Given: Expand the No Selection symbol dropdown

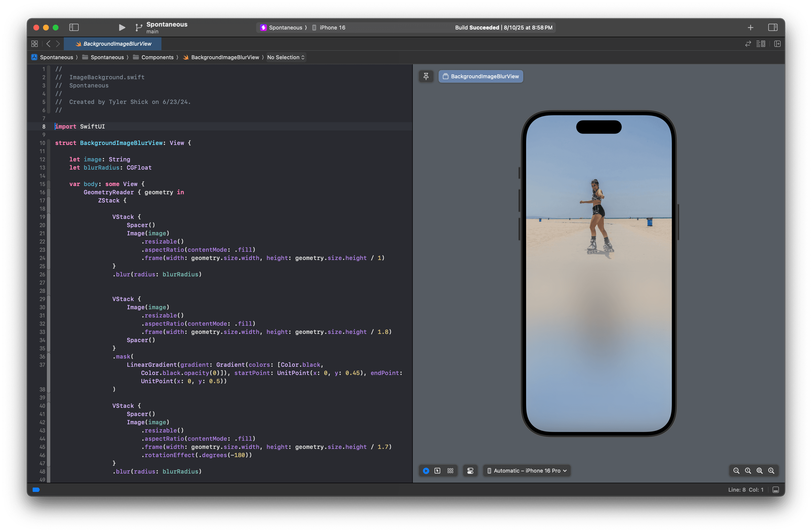Looking at the screenshot, I should coord(286,57).
